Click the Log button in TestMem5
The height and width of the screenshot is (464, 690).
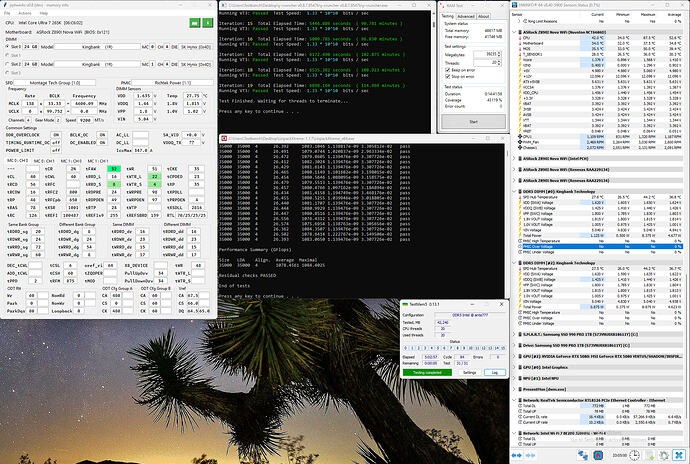495,372
